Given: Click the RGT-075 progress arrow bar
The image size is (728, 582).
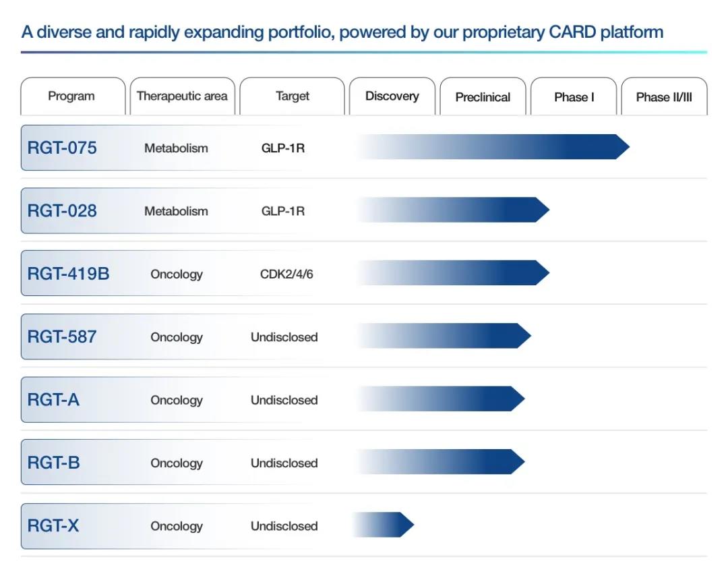Looking at the screenshot, I should (493, 147).
